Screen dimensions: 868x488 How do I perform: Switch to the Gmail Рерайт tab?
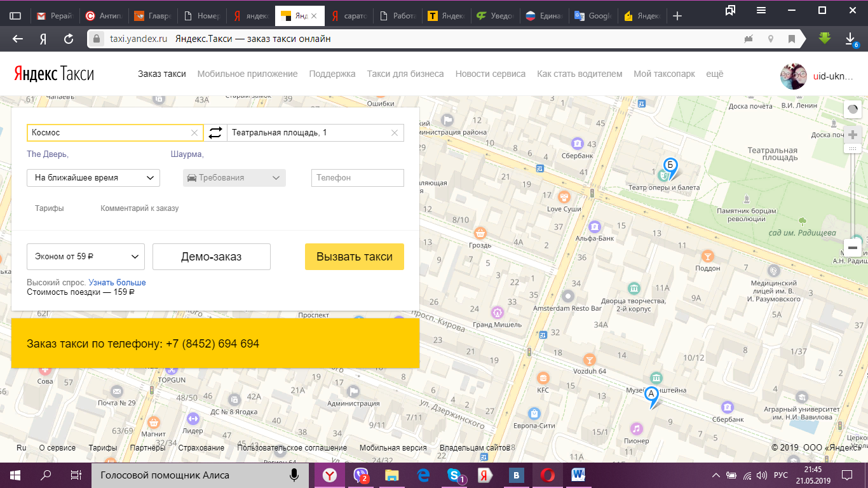pyautogui.click(x=55, y=17)
